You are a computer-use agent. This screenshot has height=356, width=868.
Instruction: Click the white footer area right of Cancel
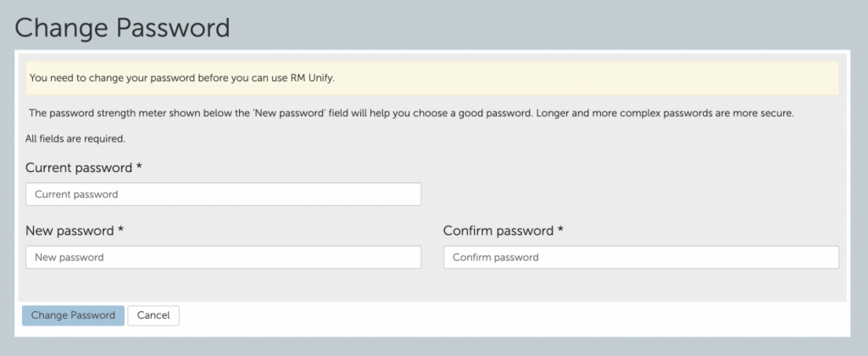click(x=513, y=315)
